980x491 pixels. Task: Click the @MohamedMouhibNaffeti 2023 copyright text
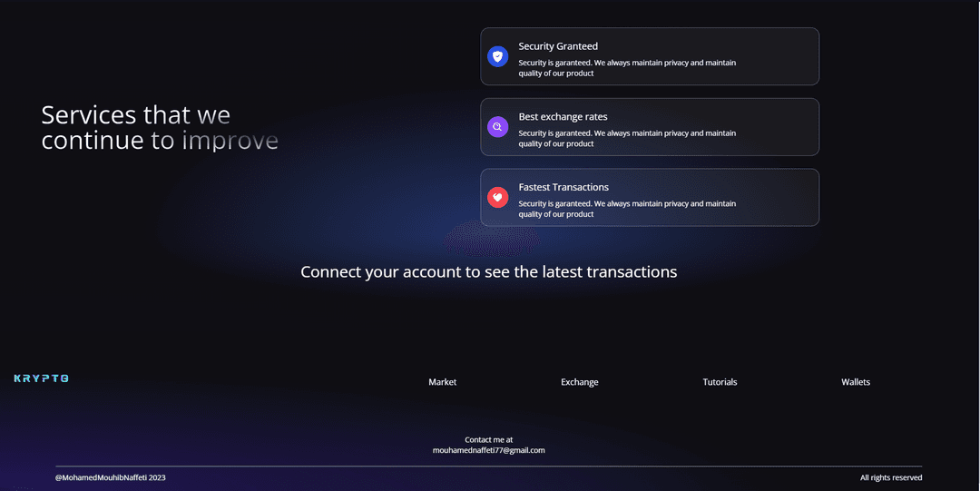111,477
